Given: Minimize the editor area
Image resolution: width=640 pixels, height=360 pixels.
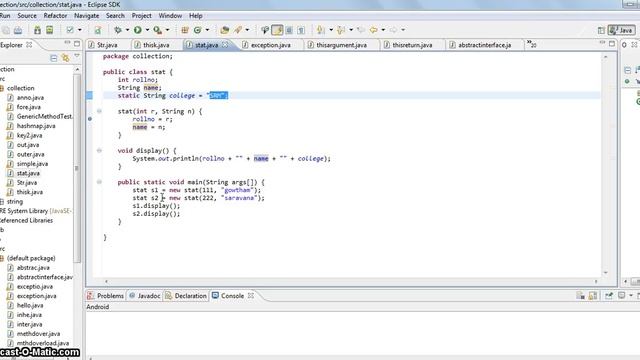Looking at the screenshot, I should coord(602,43).
